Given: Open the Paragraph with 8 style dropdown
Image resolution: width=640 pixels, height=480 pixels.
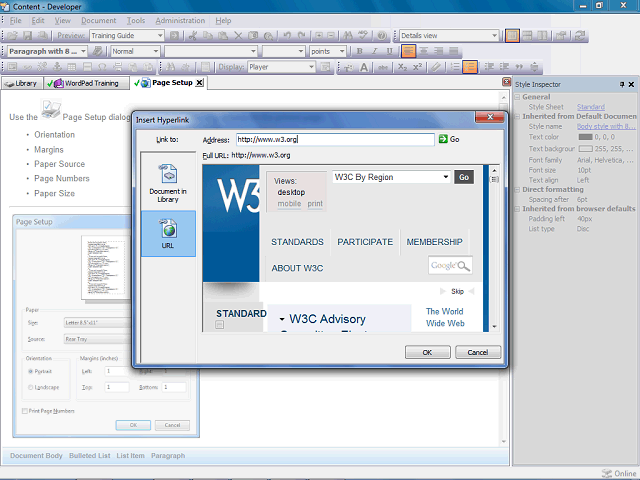Looking at the screenshot, I should coord(83,51).
